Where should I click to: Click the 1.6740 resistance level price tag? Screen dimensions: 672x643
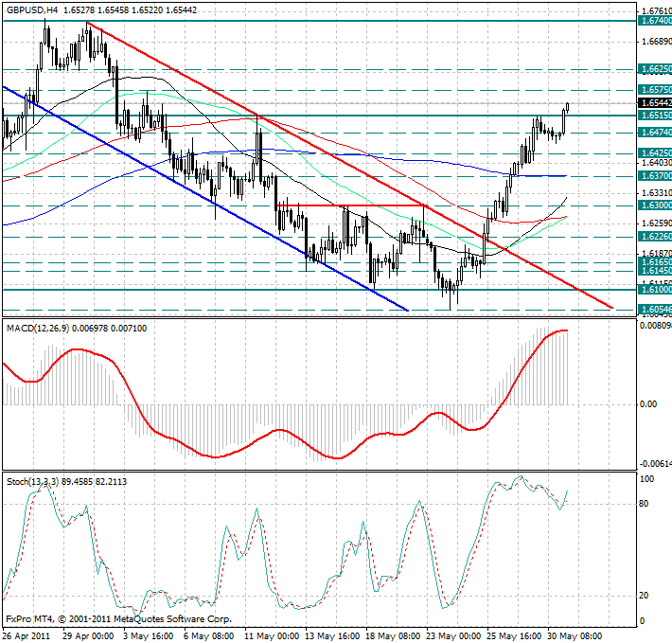coord(654,20)
